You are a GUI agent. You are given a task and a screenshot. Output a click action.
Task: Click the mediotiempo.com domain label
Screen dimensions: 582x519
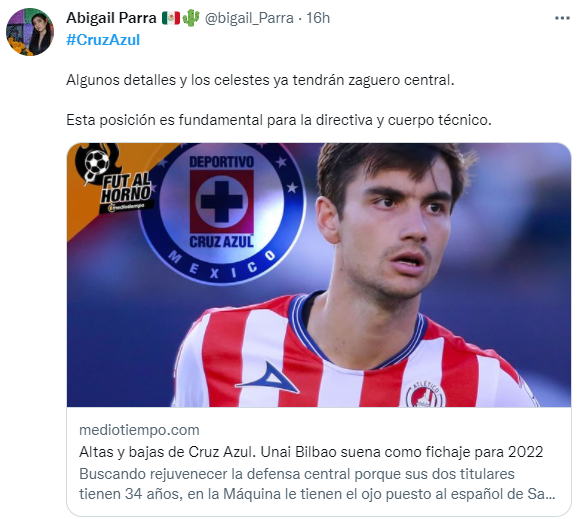(x=139, y=430)
